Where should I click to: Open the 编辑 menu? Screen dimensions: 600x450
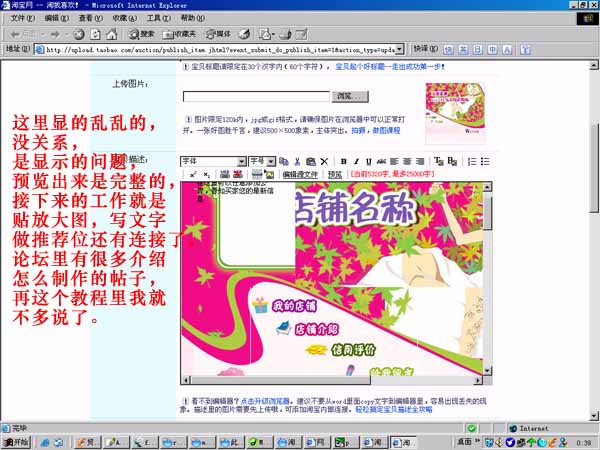point(57,18)
